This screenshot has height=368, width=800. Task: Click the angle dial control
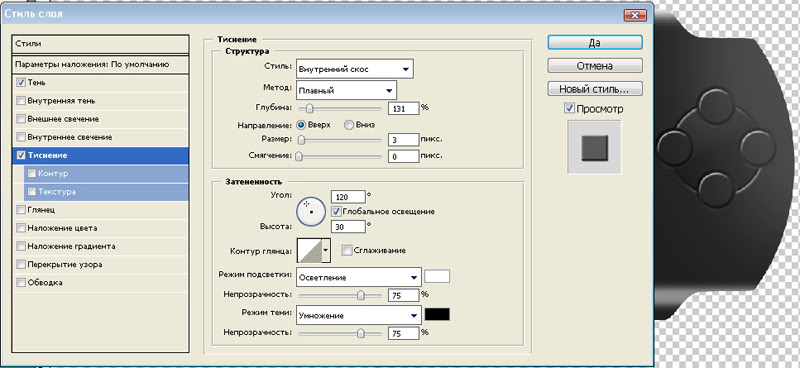[311, 211]
